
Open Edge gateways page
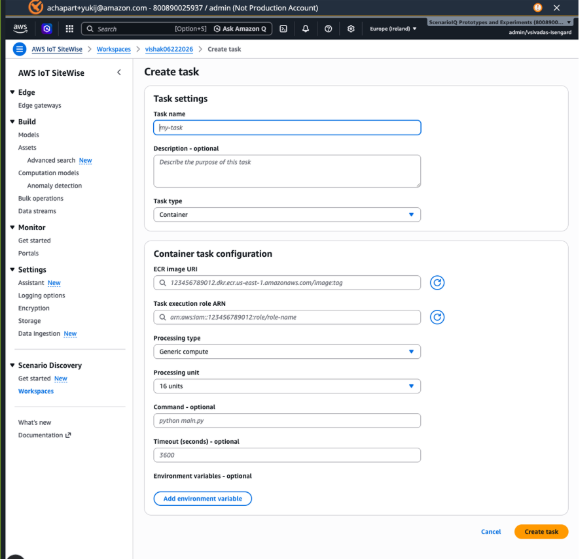40,106
